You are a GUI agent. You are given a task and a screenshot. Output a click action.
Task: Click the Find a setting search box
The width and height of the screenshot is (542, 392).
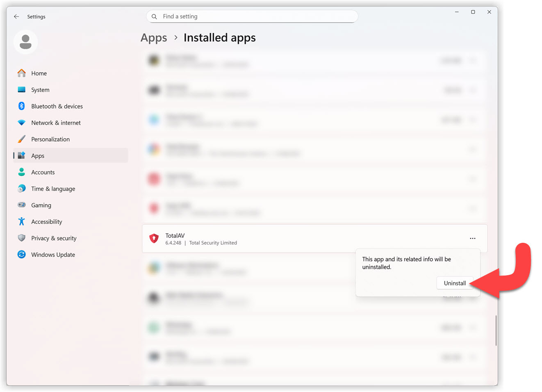pyautogui.click(x=252, y=16)
